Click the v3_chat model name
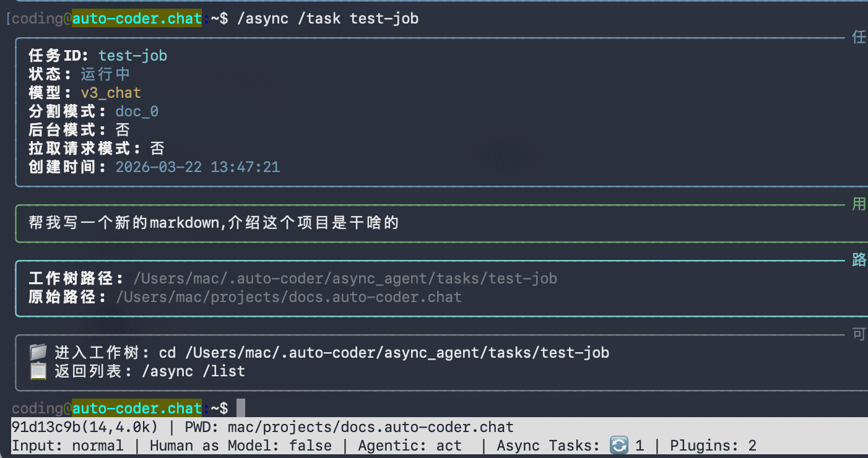This screenshot has height=458, width=868. point(111,93)
